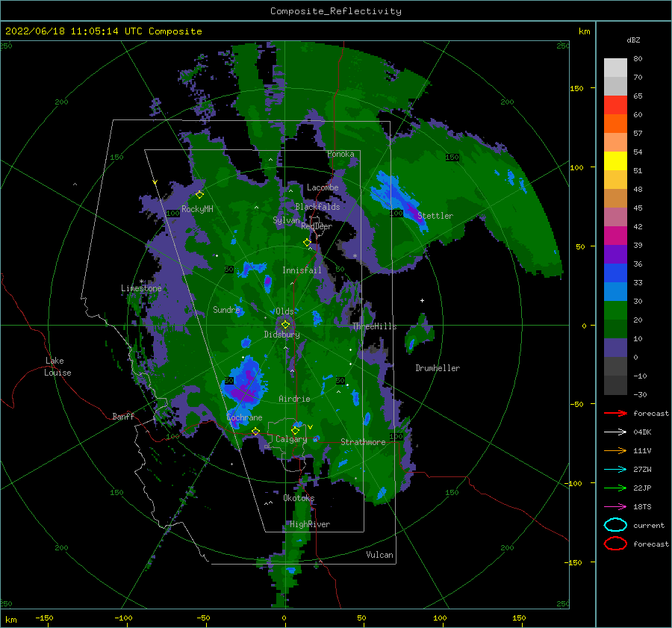Viewport: 672px width, 628px height.
Task: Select the bright green swatch between 30 and 20 dBZ
Action: [615, 311]
